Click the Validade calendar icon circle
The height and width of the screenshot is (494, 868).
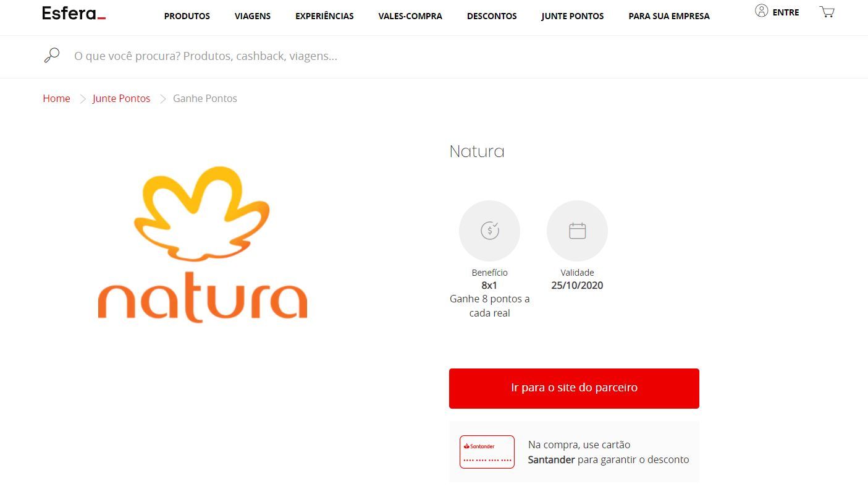(x=577, y=231)
